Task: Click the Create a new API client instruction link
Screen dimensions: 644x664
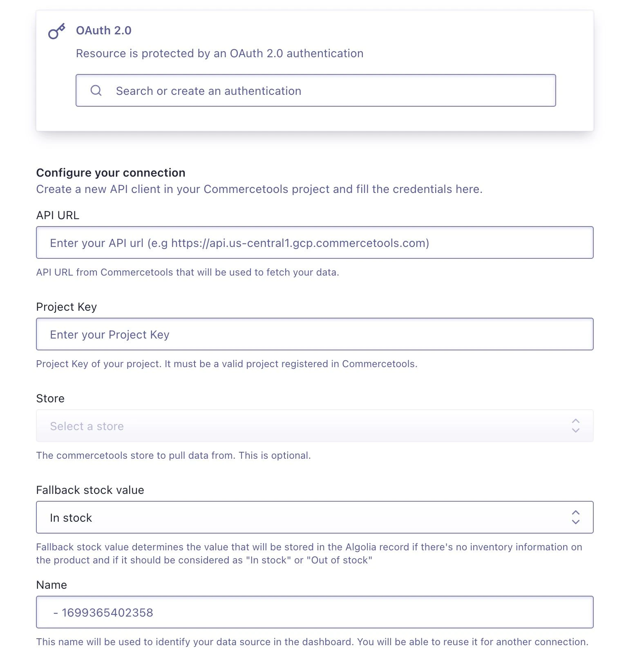Action: point(259,189)
